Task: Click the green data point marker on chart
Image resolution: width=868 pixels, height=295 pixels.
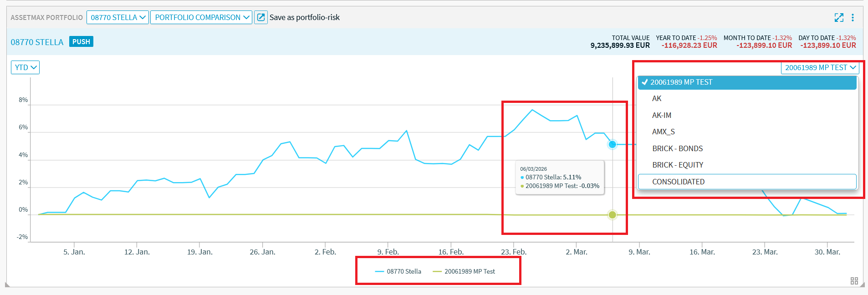Action: click(612, 215)
